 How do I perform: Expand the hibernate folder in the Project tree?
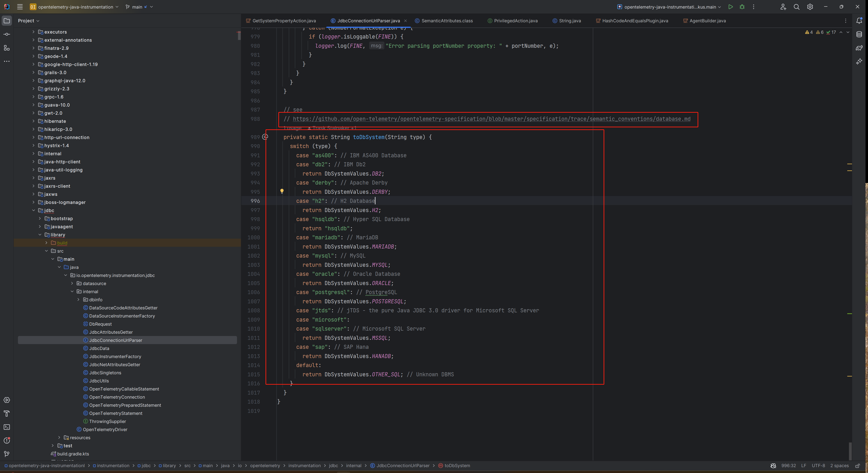click(34, 121)
